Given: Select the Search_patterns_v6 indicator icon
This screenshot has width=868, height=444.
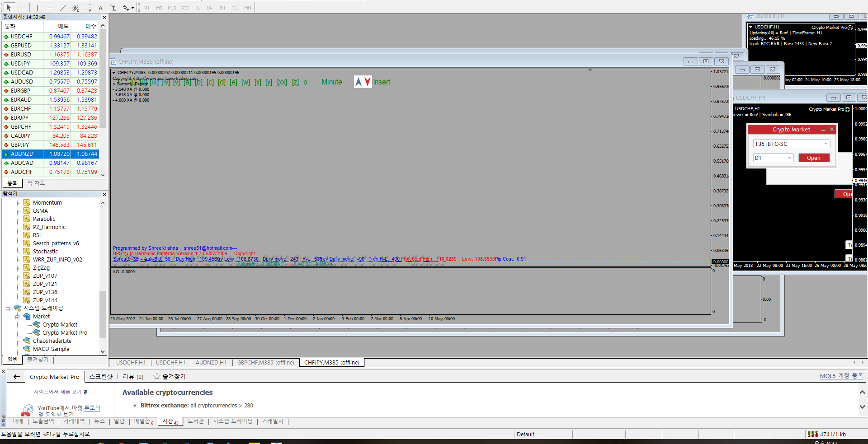Looking at the screenshot, I should point(27,243).
